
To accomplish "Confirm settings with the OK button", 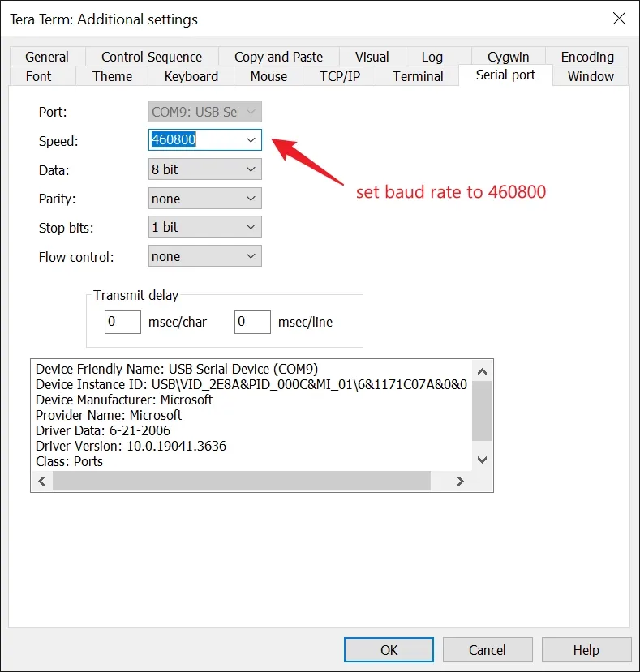I will (x=389, y=650).
